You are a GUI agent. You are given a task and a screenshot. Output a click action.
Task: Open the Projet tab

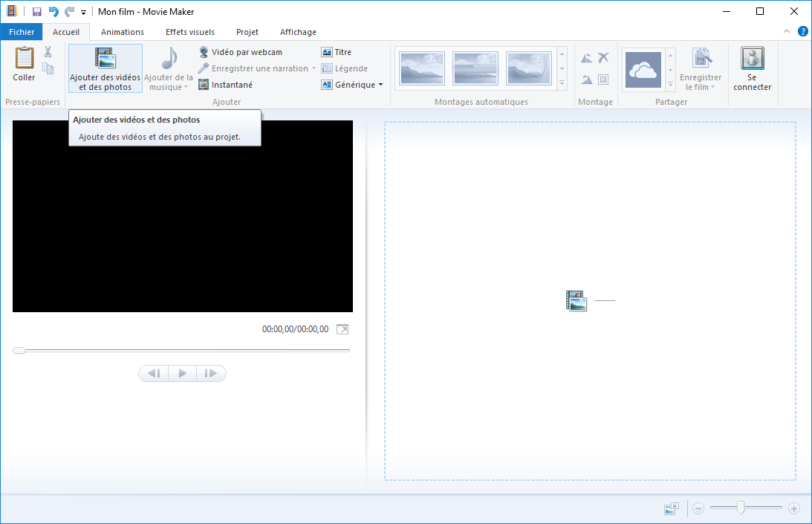tap(247, 32)
